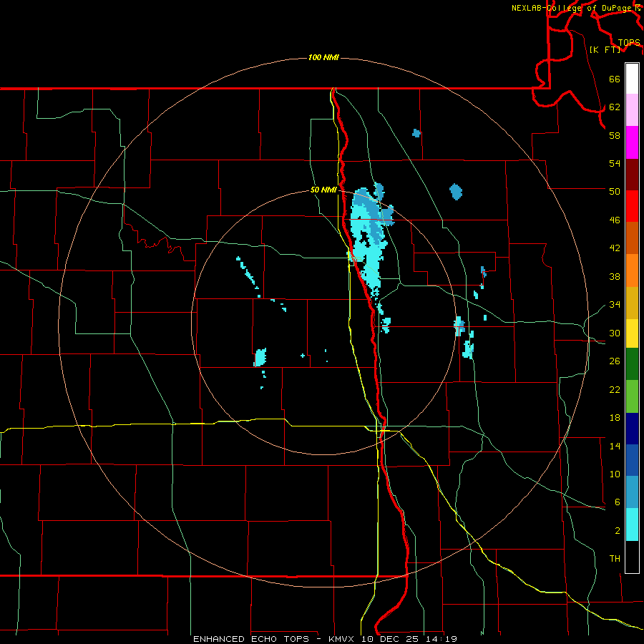Click the bright red swatch near 50 kft
644x644 pixels.
tap(632, 206)
